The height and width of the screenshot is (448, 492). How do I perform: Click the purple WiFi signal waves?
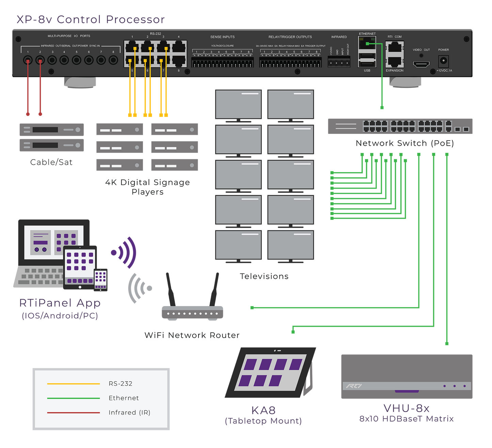(124, 253)
